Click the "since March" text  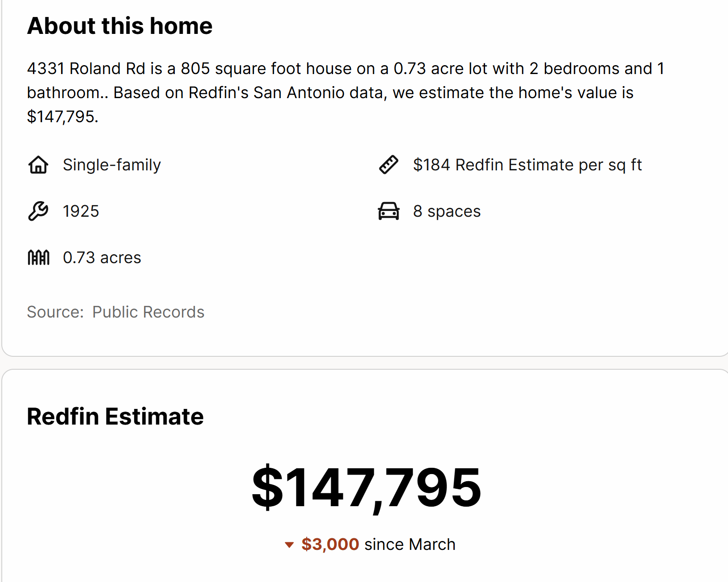point(410,544)
